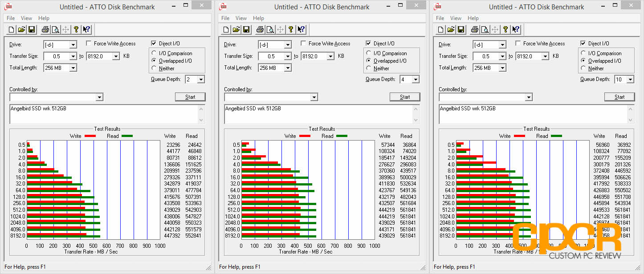Click Open folder icon in Queue Depth 4 window
The height and width of the screenshot is (274, 644).
[x=236, y=30]
